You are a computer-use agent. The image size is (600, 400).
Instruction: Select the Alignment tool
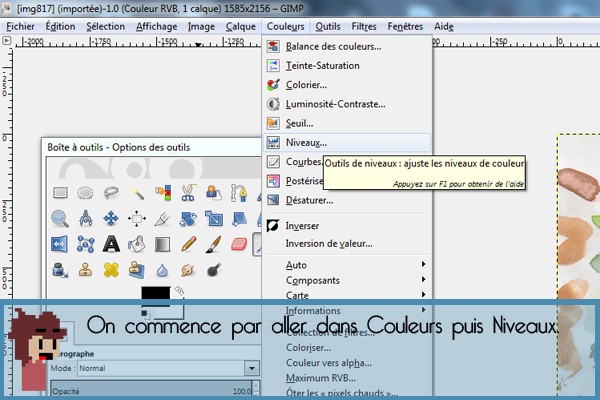[x=137, y=219]
